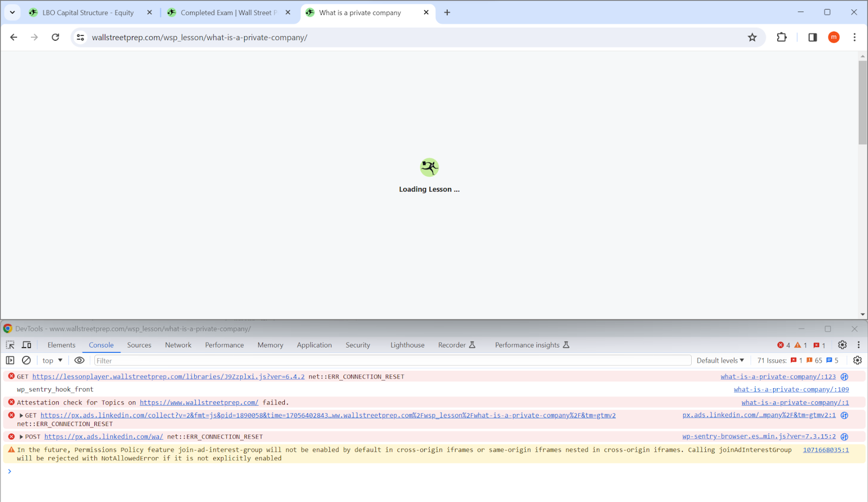Screen dimensions: 868x502
Task: Open the px.ads.linkedin.com/collect link
Action: click(328, 416)
